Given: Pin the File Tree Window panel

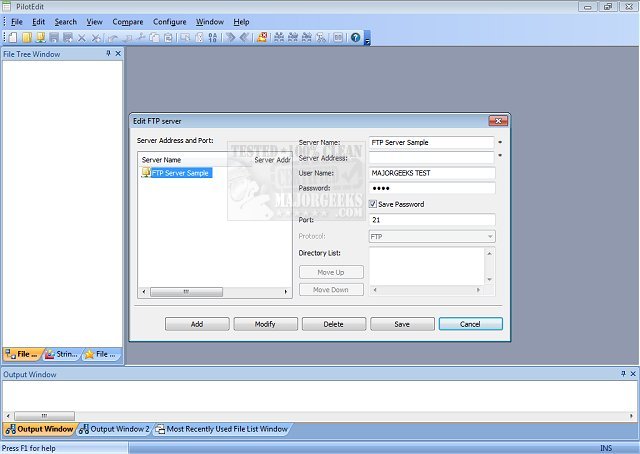Looking at the screenshot, I should [108, 54].
